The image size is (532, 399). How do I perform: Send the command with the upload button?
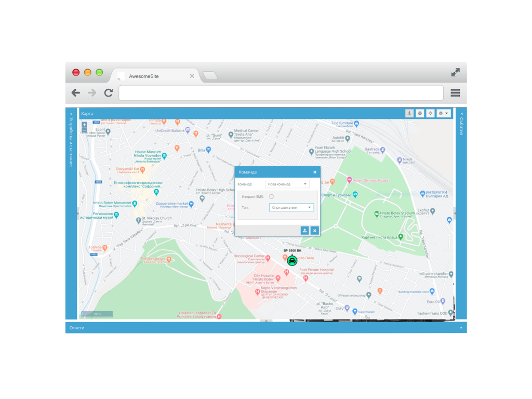(304, 230)
